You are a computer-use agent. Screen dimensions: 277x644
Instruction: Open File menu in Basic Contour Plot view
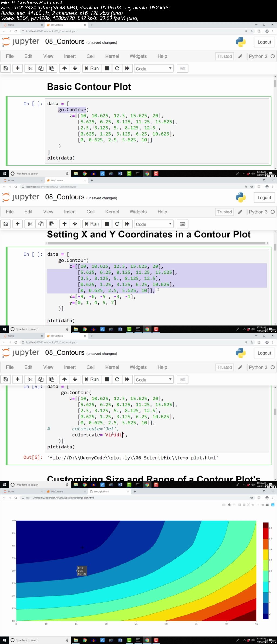(x=10, y=56)
